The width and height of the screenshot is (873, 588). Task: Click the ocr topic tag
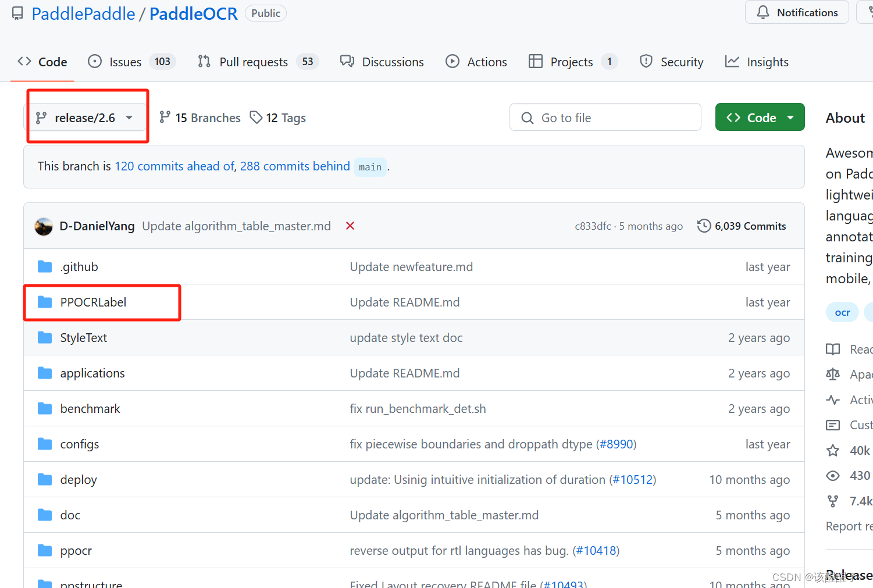[x=842, y=312]
